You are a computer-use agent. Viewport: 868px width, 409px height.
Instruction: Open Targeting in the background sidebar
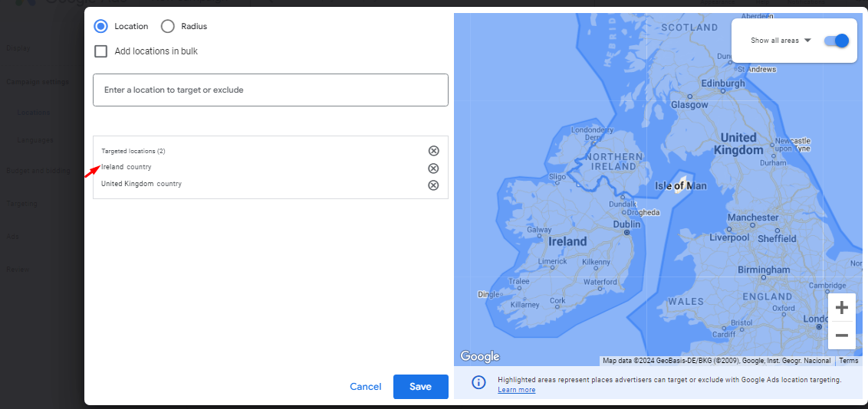point(21,204)
